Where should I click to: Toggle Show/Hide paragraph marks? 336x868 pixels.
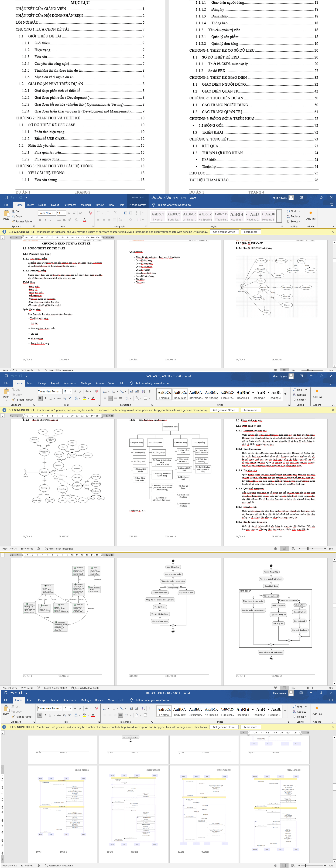[143, 213]
